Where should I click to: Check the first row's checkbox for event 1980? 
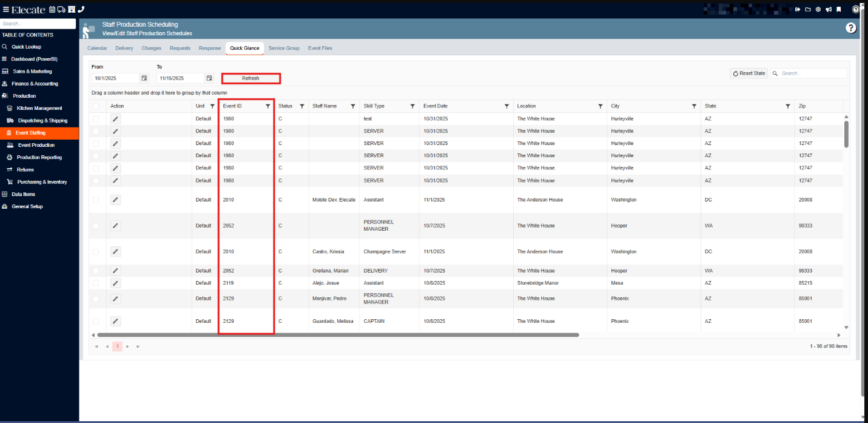(x=95, y=119)
